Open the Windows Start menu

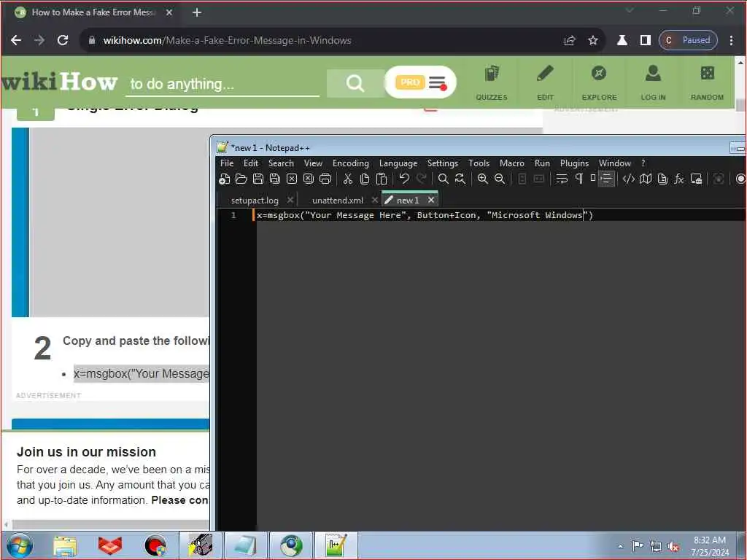click(x=20, y=545)
